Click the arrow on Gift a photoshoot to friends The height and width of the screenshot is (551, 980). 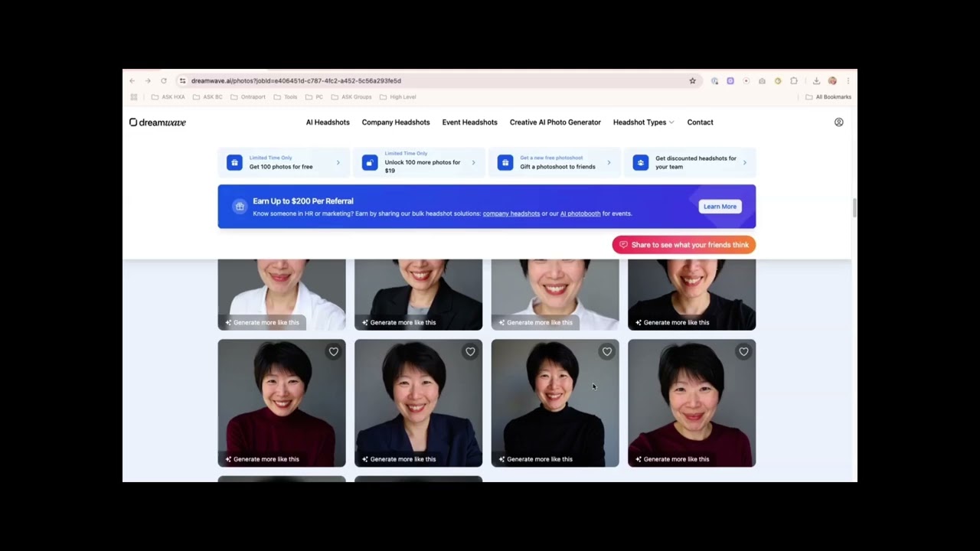609,162
